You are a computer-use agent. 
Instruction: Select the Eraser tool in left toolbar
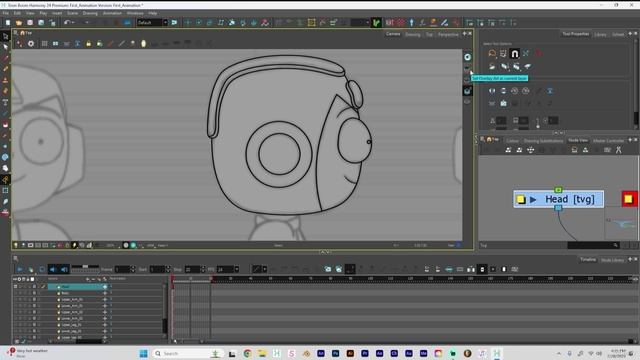coord(5,91)
